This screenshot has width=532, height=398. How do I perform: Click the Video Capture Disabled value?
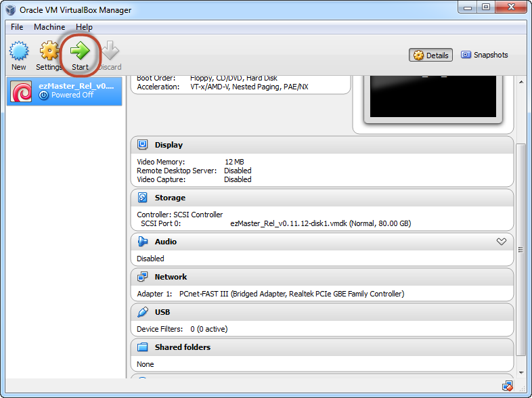click(x=238, y=179)
